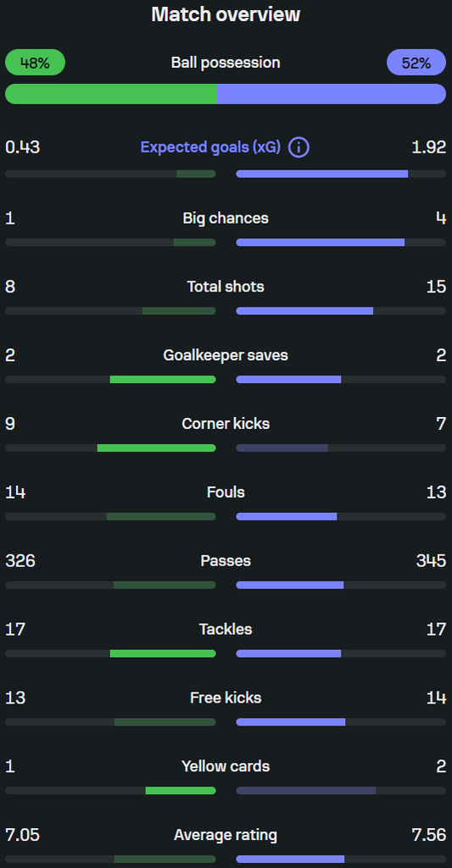This screenshot has width=452, height=868.
Task: Click the Passes label
Action: coord(226,561)
